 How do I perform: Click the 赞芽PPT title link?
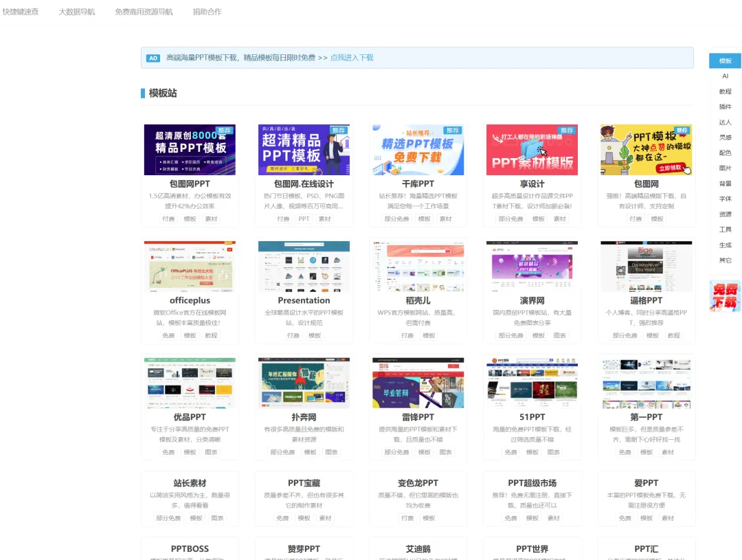(304, 548)
